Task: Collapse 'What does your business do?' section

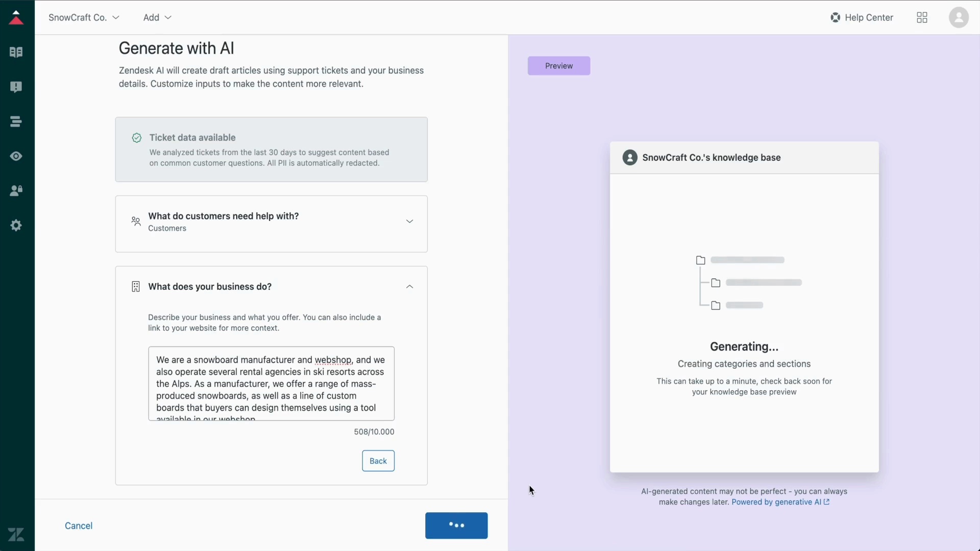Action: click(409, 287)
